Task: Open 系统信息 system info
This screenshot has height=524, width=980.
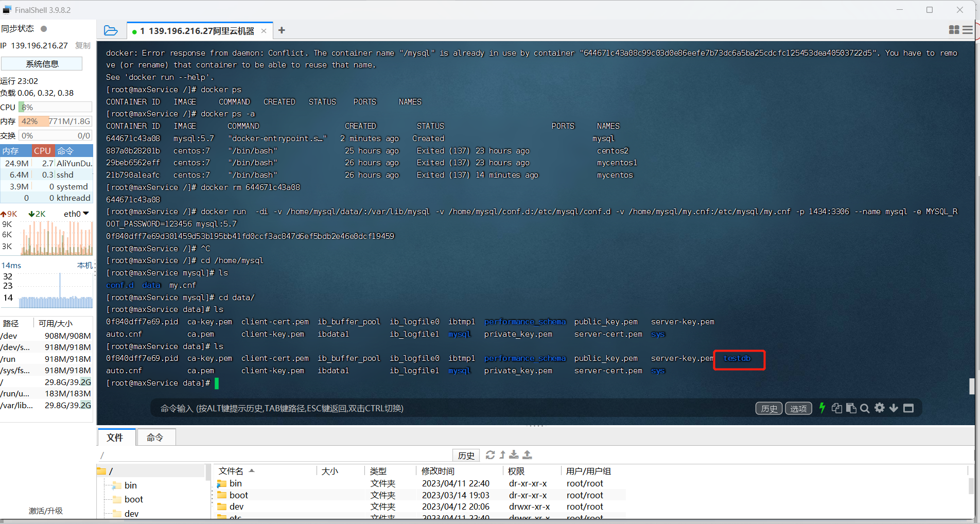Action: [x=42, y=64]
